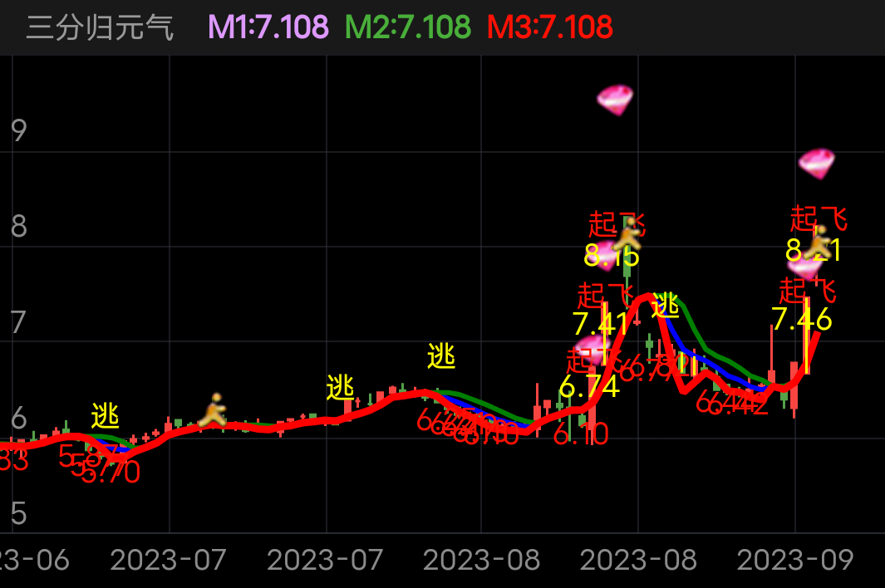Click the y-axis value 8

coord(18,227)
